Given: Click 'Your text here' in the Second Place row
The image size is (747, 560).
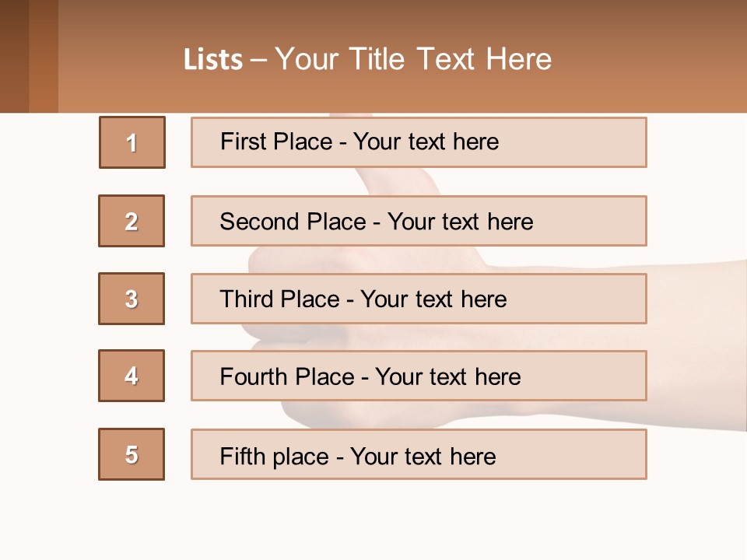Looking at the screenshot, I should click(460, 222).
